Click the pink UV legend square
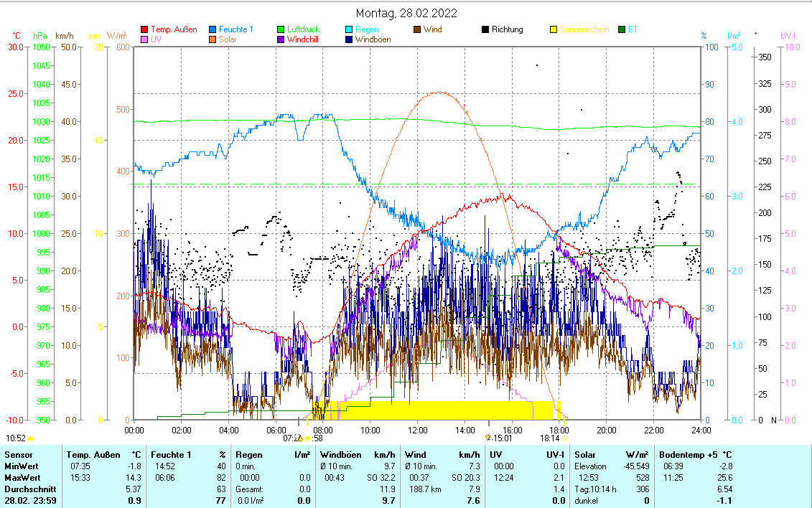Screen dimensions: 812x508 coord(144,39)
